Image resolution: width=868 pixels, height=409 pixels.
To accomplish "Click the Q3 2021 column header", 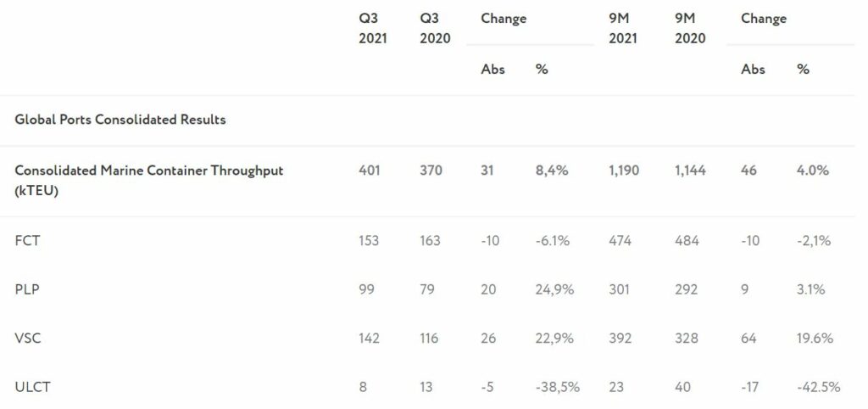I will (373, 28).
